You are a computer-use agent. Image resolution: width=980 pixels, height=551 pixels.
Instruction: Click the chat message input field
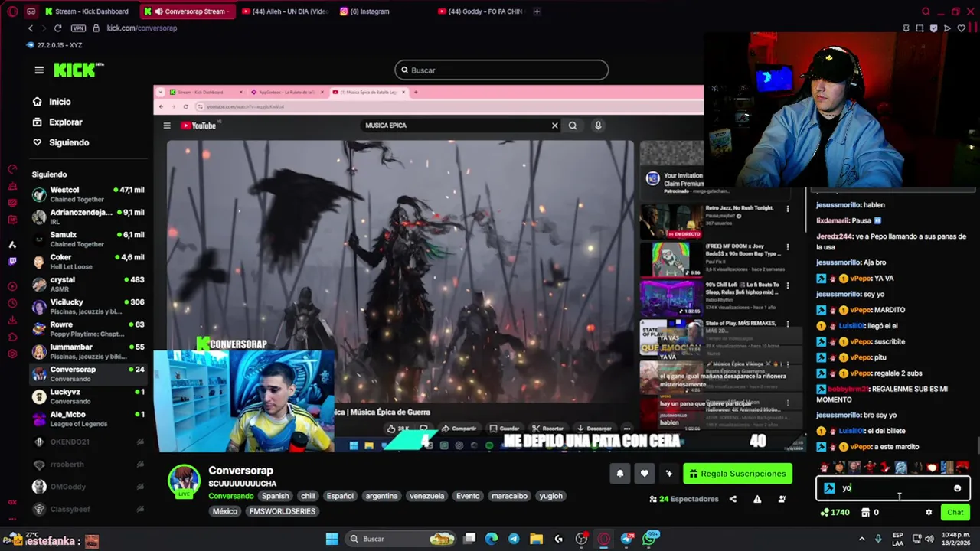pos(893,488)
